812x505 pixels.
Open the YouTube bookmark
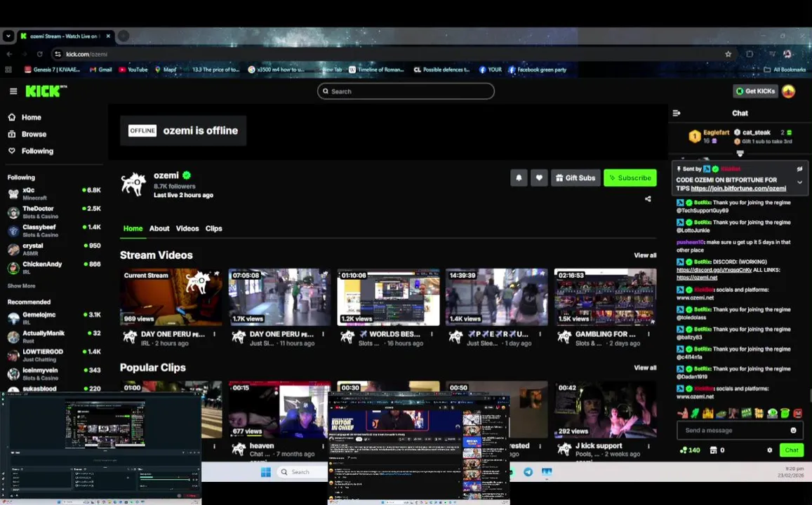133,69
